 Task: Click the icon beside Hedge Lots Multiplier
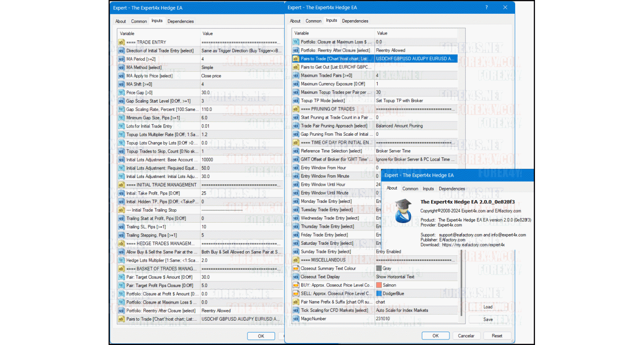point(121,260)
